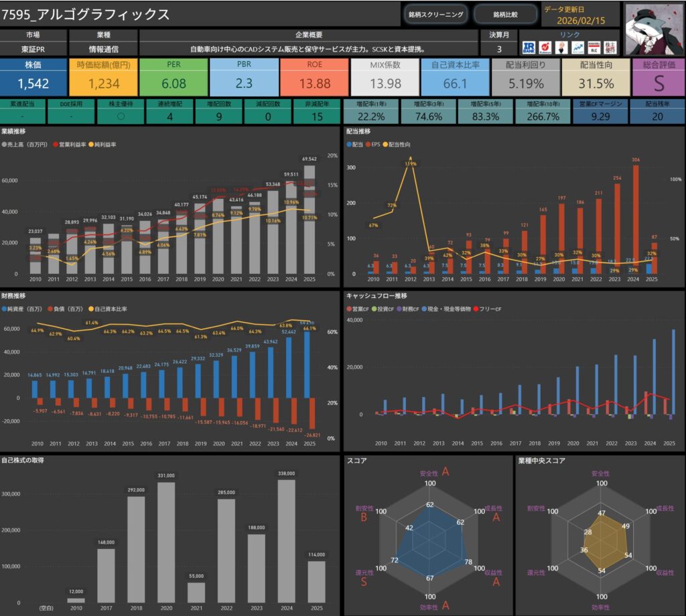Image resolution: width=686 pixels, height=616 pixels.
Task: Click the red Kabutan link icon
Action: tap(545, 47)
